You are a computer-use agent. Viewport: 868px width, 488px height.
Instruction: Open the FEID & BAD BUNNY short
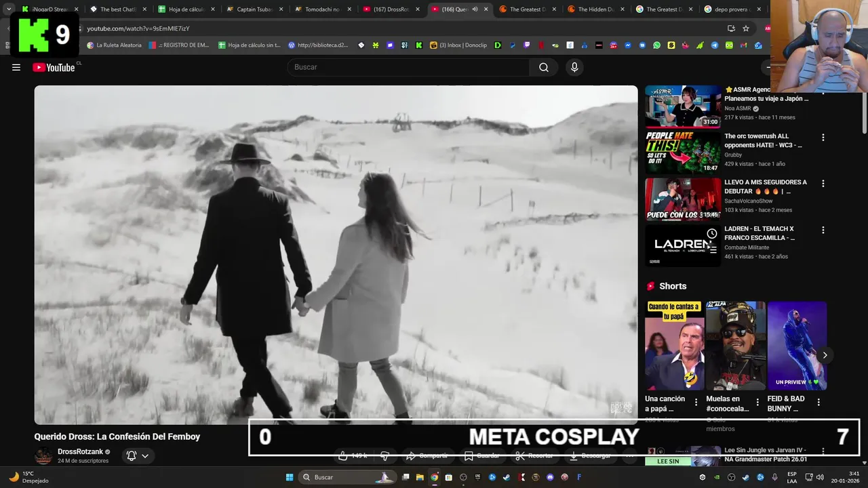[x=797, y=346]
